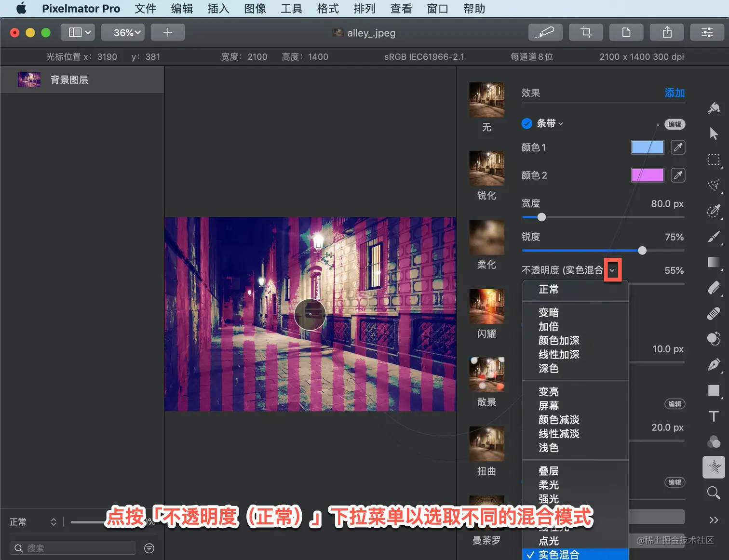Viewport: 729px width, 560px height.
Task: Select the Paint brush tool
Action: point(714,237)
